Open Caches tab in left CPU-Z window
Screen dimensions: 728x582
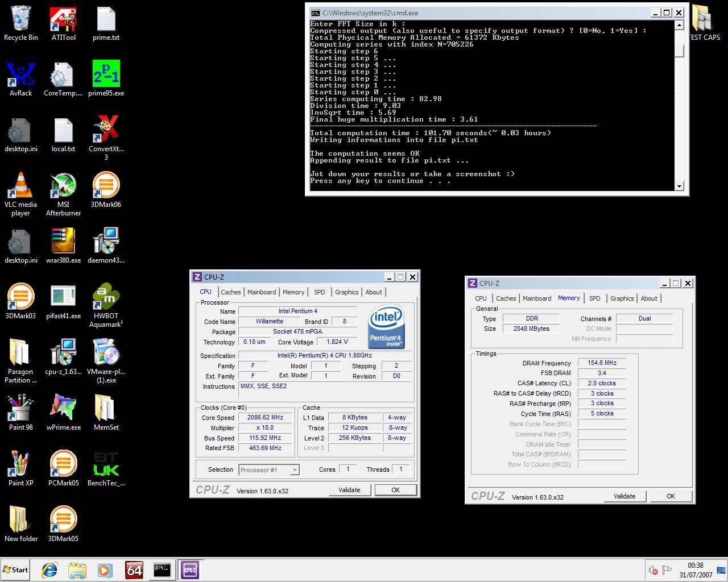click(231, 292)
